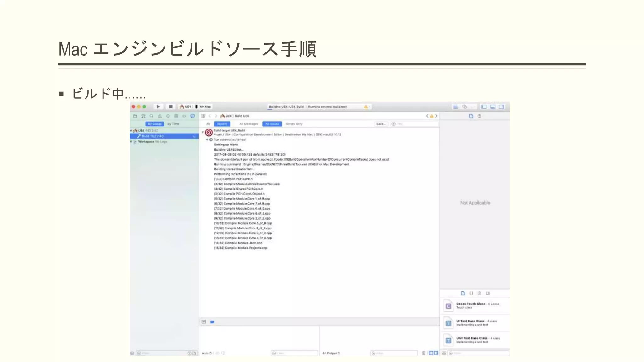Screen dimensions: 644x362
Task: Jump to the next issue
Action: pos(436,116)
